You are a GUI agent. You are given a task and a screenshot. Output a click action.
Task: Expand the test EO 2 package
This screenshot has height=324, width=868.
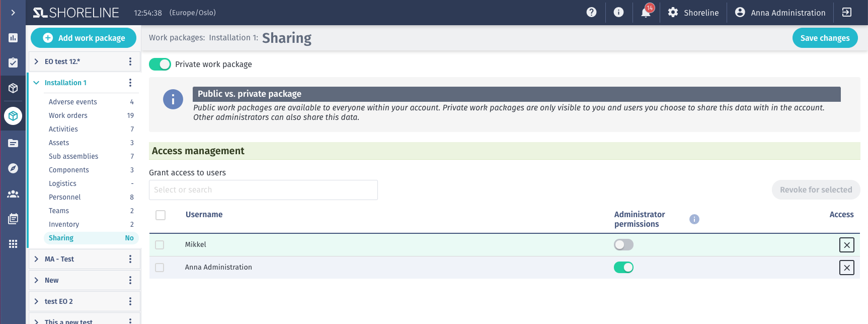click(x=36, y=301)
